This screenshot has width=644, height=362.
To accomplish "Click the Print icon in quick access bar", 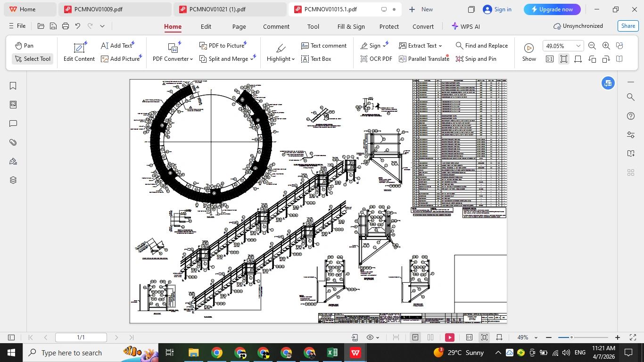I will tap(66, 26).
